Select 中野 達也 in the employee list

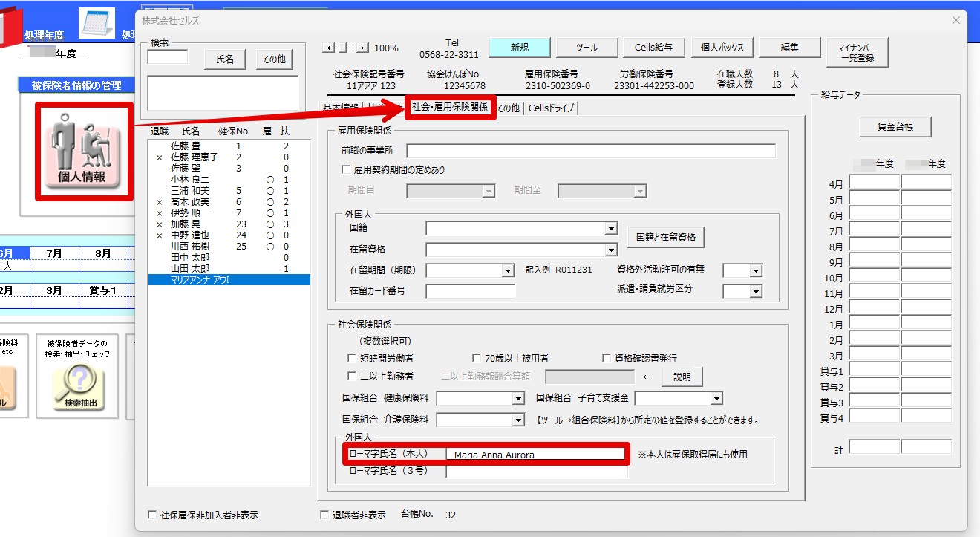pos(229,235)
